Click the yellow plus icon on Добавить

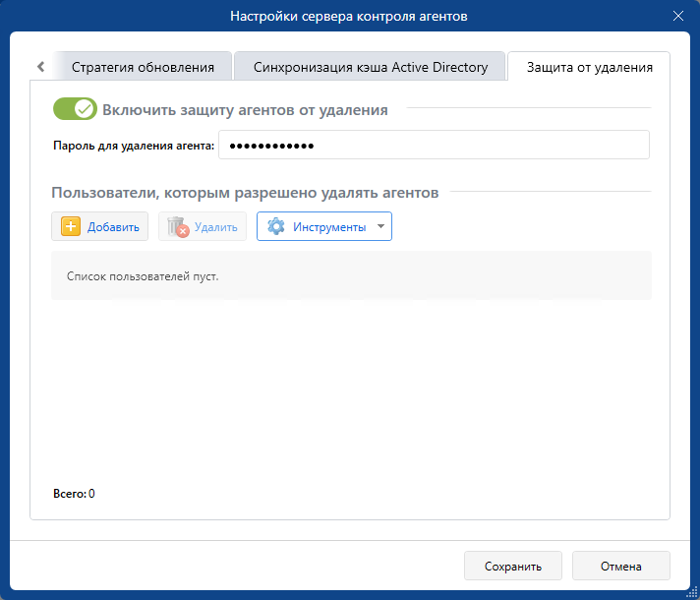tap(71, 226)
